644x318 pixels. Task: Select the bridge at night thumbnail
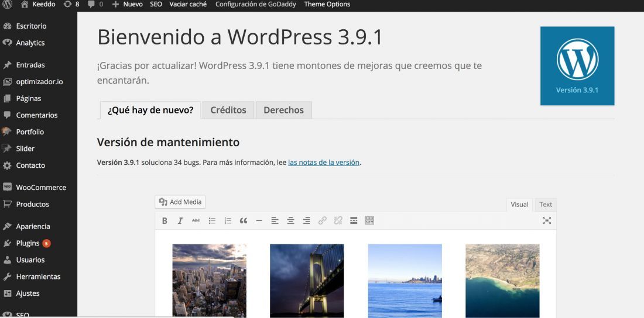307,281
